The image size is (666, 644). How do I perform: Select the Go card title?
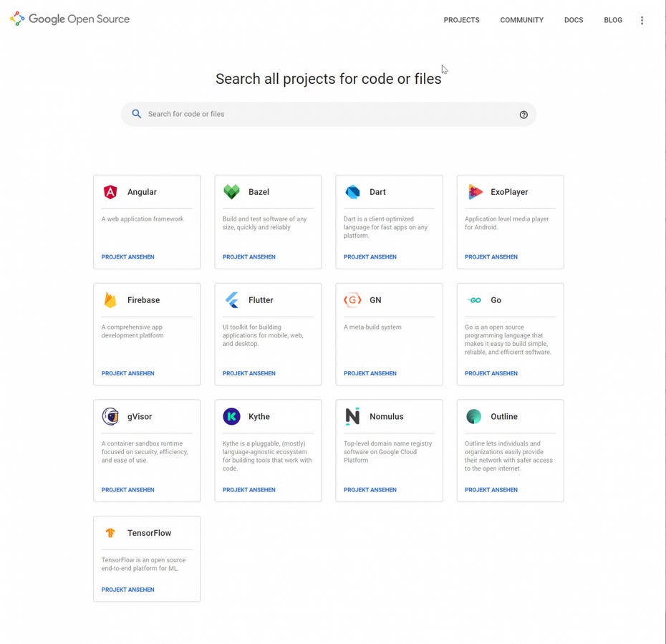(496, 300)
